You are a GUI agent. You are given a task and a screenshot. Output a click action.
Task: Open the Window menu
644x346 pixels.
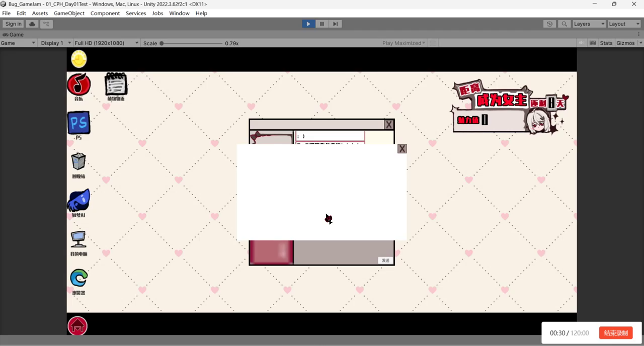[179, 13]
